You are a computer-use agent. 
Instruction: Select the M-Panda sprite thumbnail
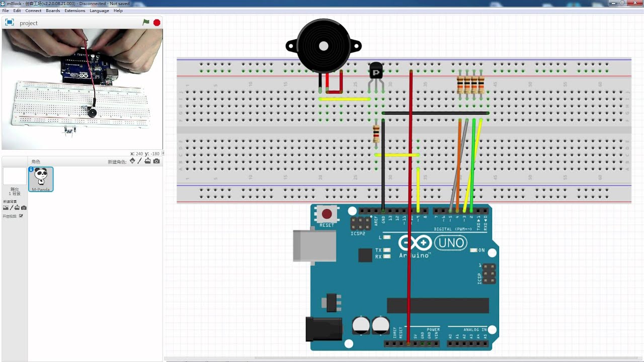point(41,179)
